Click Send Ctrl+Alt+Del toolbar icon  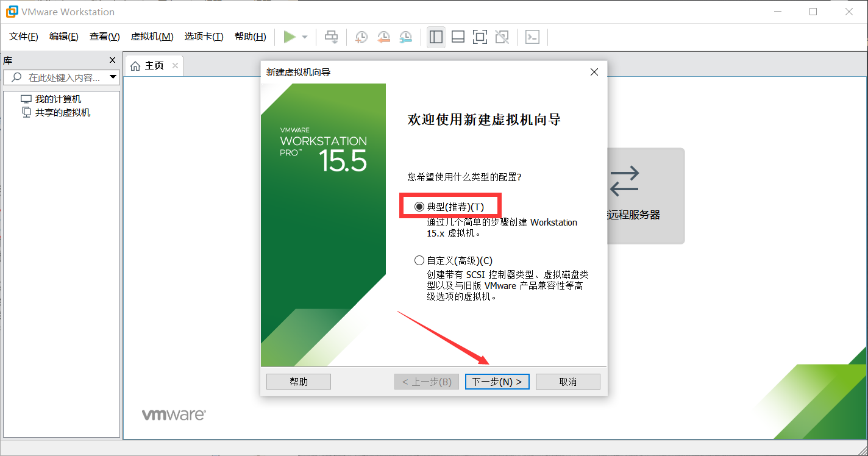point(331,37)
